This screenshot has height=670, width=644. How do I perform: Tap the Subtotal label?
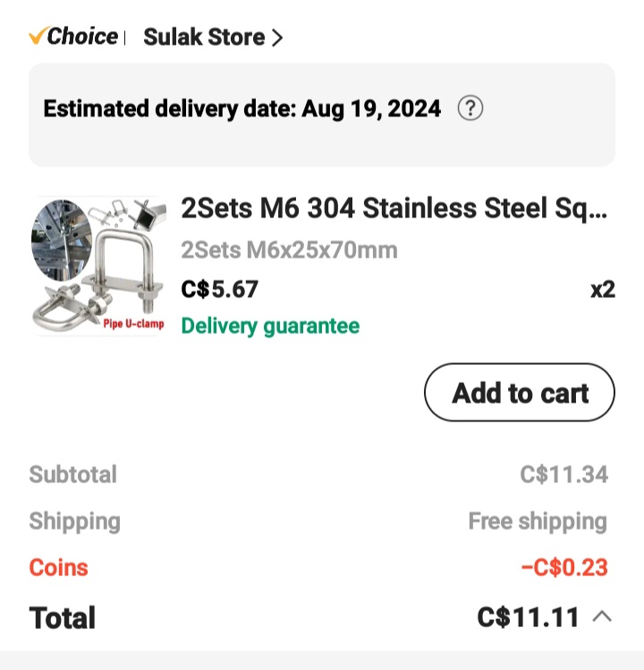pyautogui.click(x=72, y=474)
